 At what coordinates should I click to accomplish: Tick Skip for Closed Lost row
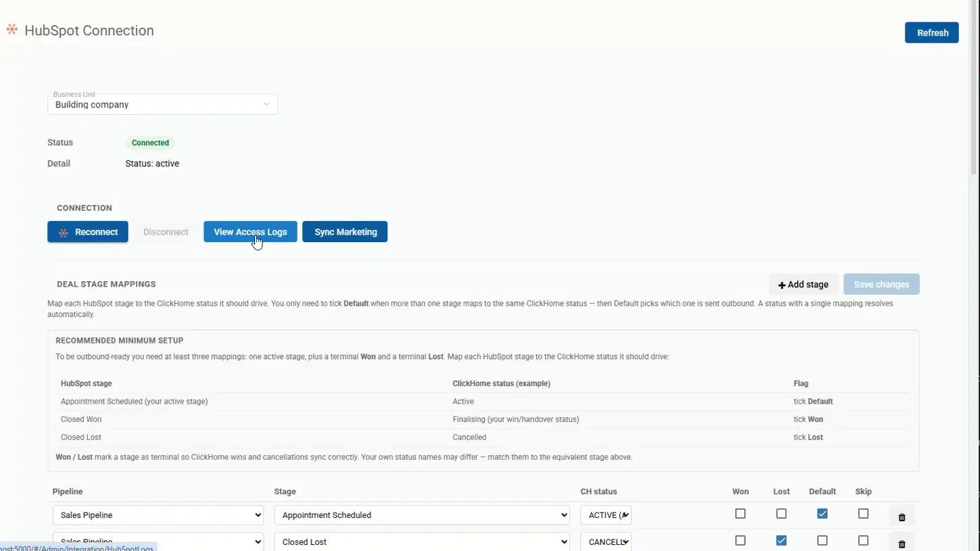863,541
